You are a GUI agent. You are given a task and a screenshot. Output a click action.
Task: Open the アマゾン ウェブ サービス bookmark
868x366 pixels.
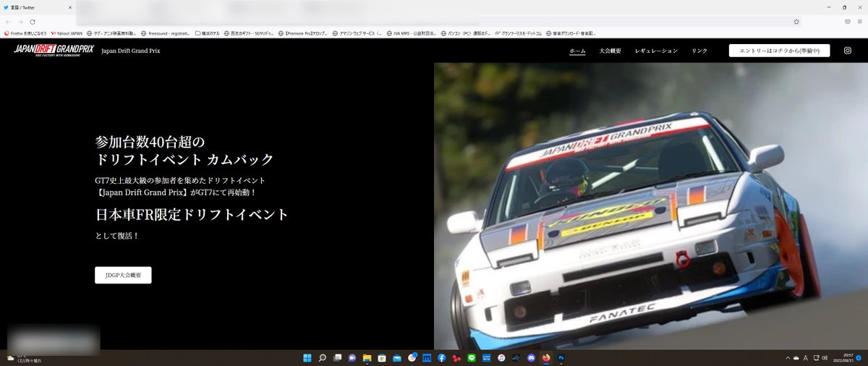pyautogui.click(x=357, y=33)
